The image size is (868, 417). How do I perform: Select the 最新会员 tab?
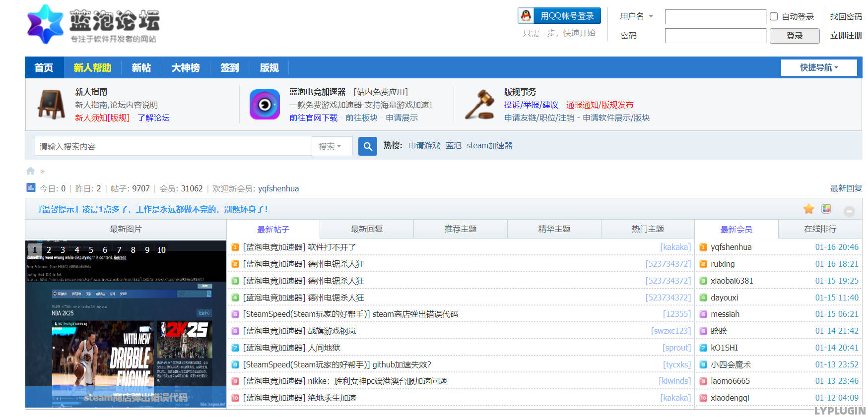[736, 229]
